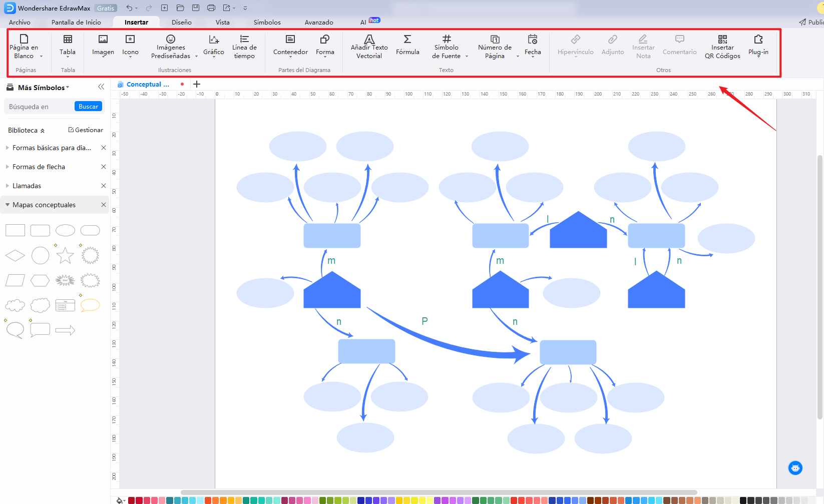Open the Símbolos menu tab
The image size is (824, 504).
(267, 22)
